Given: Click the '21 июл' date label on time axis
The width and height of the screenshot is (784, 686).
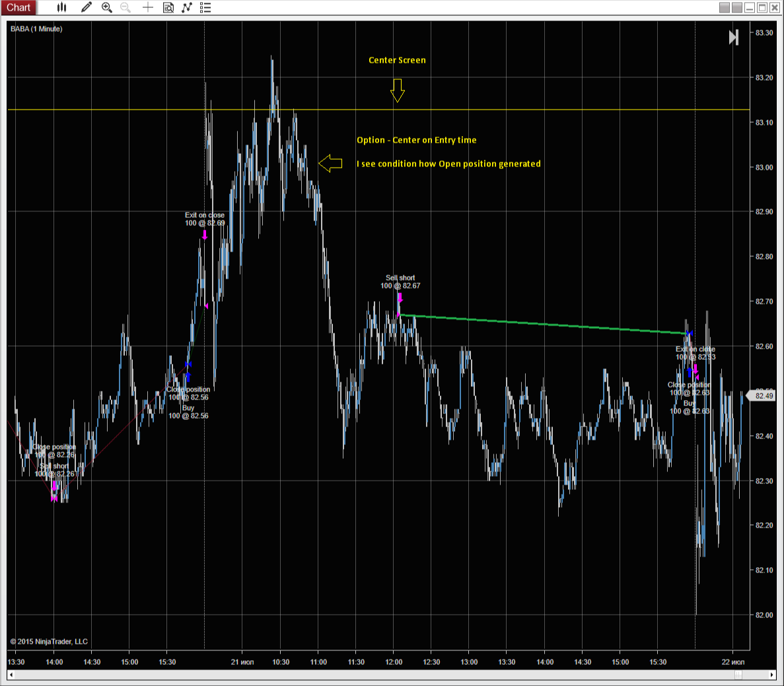Looking at the screenshot, I should point(242,662).
